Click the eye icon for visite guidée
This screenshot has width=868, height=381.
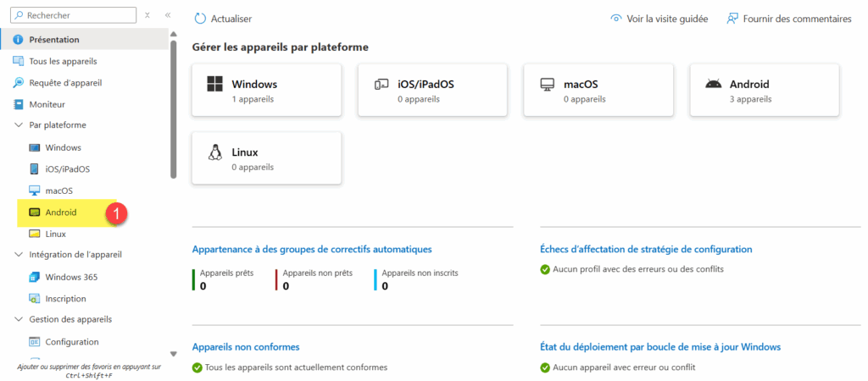click(x=615, y=19)
